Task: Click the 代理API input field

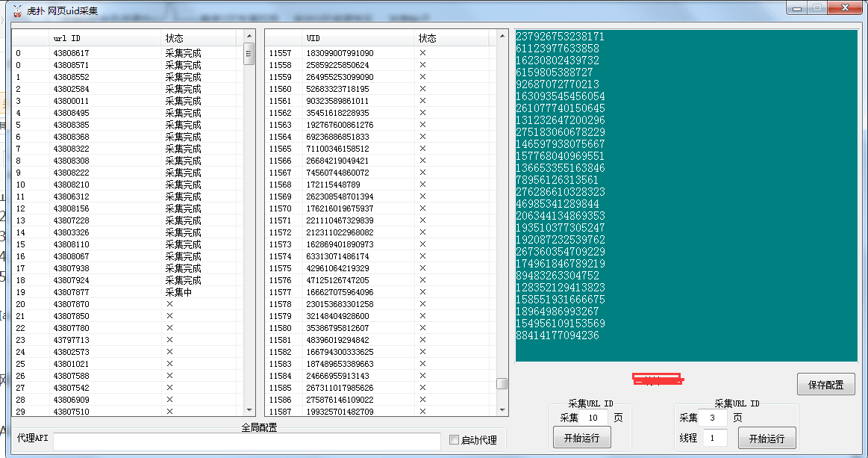Action: 247,440
